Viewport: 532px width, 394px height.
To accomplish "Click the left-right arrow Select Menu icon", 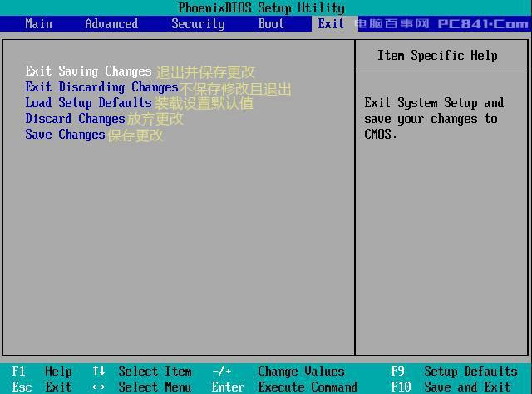I will point(99,387).
